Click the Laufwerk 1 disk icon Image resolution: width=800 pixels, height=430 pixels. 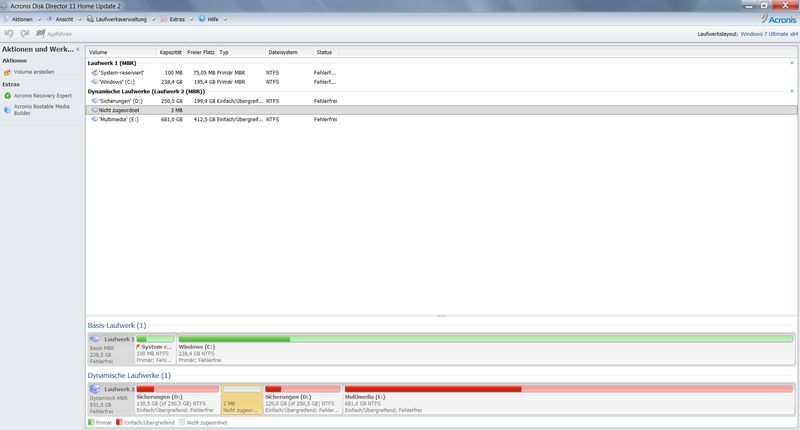point(95,339)
